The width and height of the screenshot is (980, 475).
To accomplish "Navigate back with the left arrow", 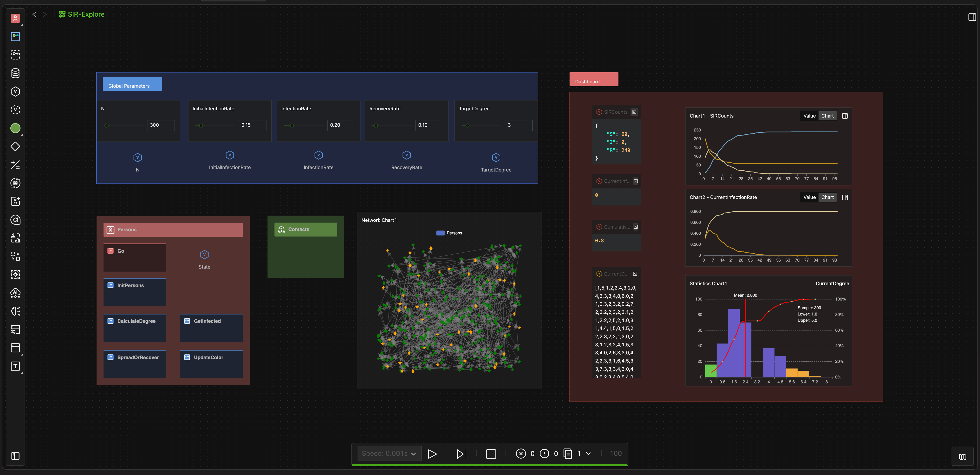I will (34, 14).
